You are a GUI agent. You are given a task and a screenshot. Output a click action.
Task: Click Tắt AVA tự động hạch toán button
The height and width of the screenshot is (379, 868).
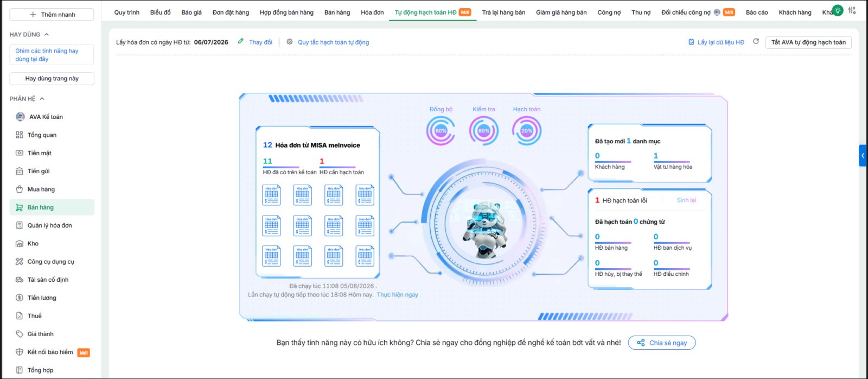[x=808, y=42]
